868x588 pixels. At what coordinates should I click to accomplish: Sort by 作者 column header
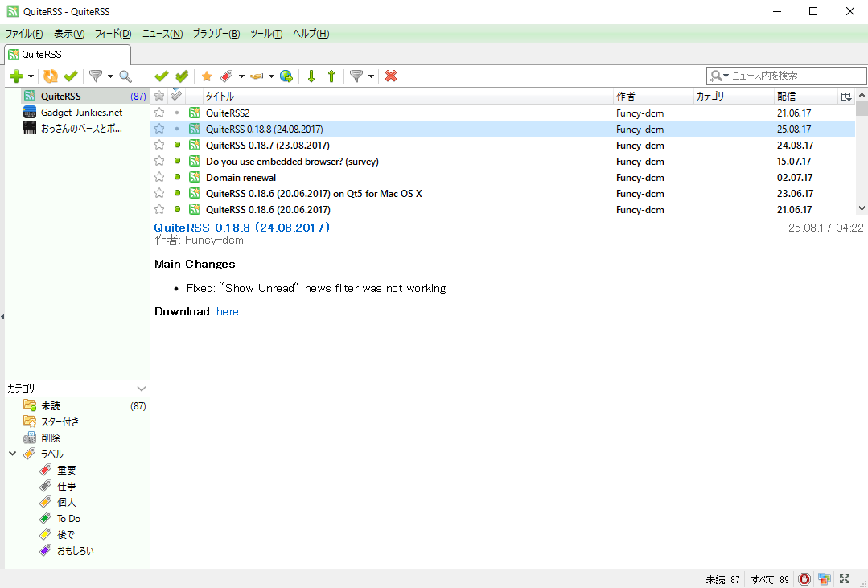[653, 97]
